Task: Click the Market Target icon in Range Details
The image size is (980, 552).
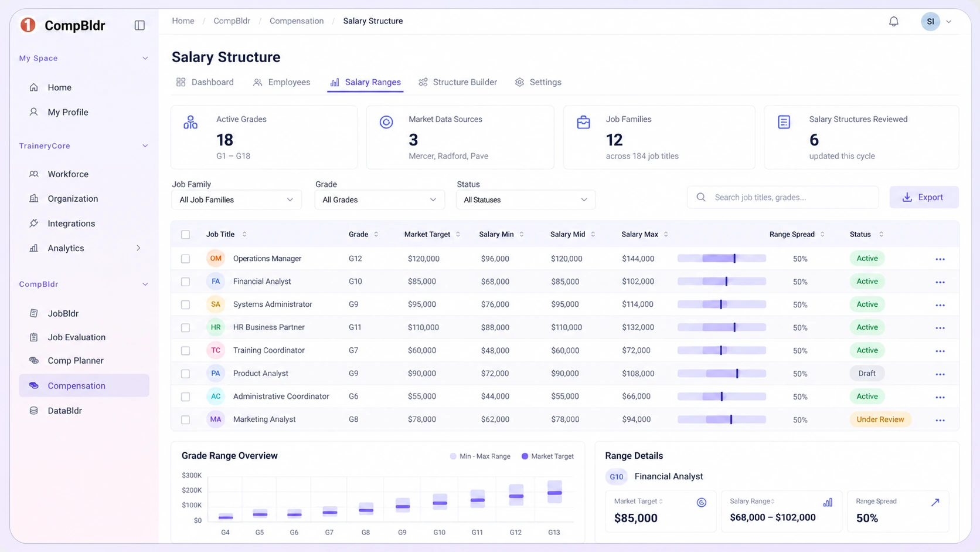Action: [x=701, y=502]
